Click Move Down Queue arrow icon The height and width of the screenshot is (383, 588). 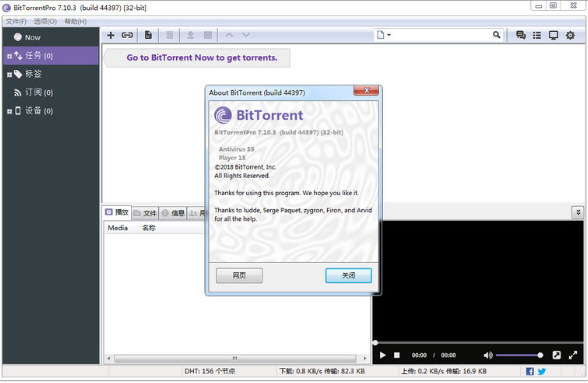246,35
